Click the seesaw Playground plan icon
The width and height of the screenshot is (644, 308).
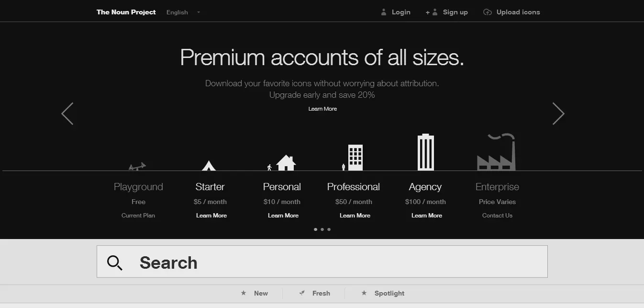click(137, 166)
